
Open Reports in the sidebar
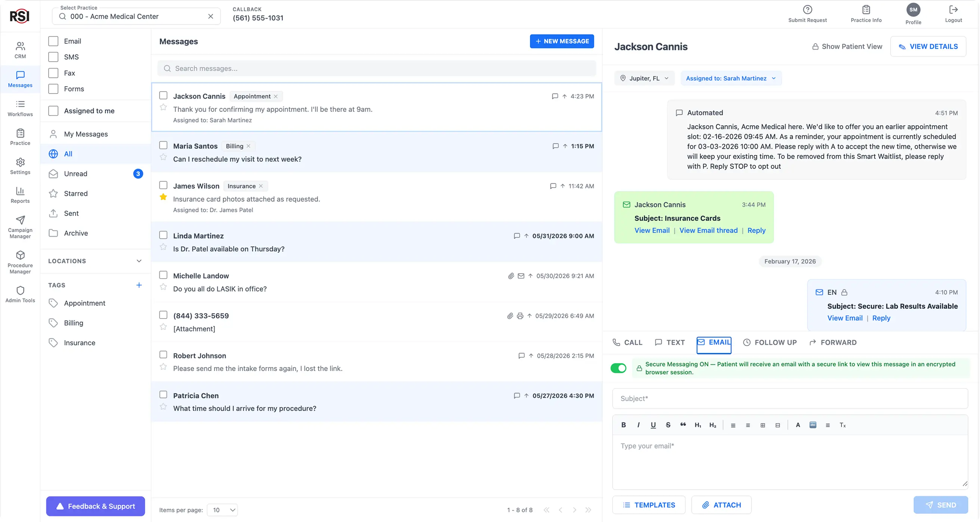20,195
